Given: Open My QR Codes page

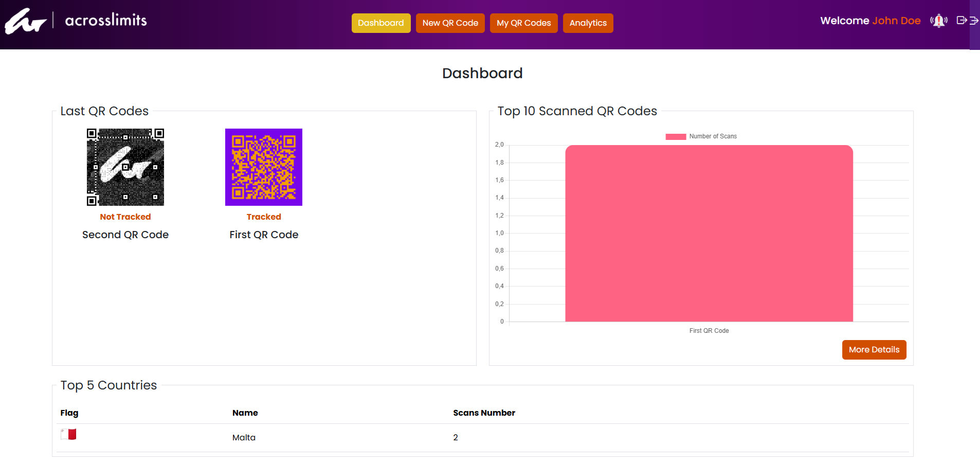Looking at the screenshot, I should click(x=524, y=23).
